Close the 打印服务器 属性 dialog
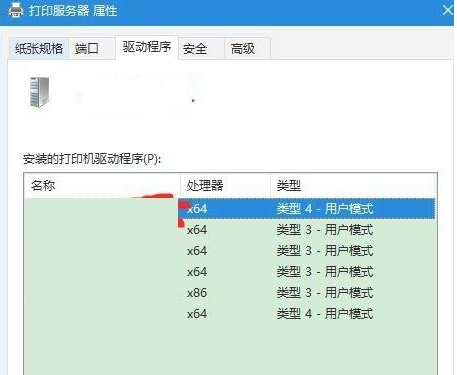Viewport: 457px width, 375px height. pos(448,10)
